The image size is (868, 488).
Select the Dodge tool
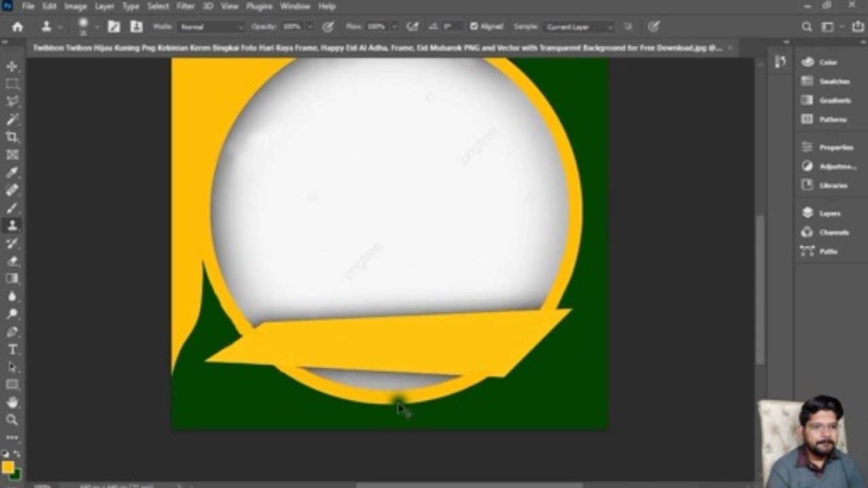[x=12, y=314]
